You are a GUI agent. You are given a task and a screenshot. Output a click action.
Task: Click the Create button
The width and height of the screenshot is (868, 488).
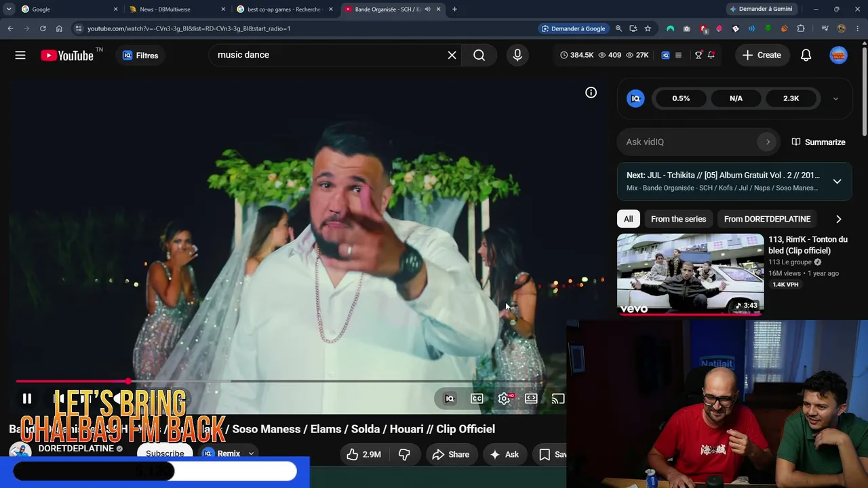[762, 56]
